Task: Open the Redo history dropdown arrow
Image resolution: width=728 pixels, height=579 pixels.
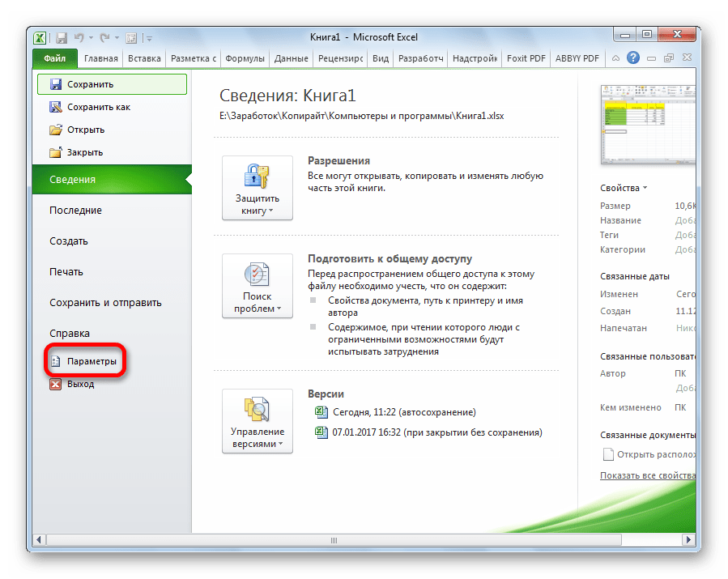Action: [117, 38]
